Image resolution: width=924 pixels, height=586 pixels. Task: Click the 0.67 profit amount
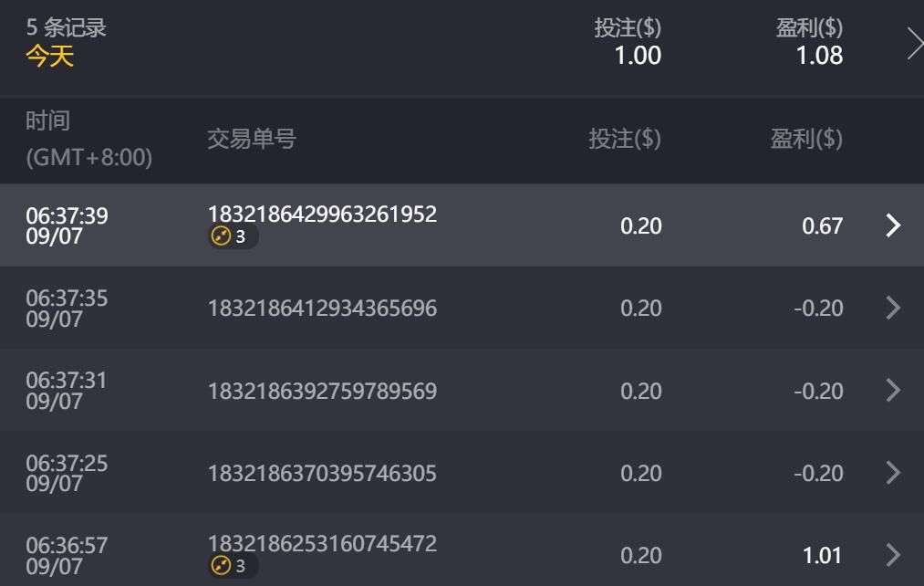pyautogui.click(x=822, y=225)
